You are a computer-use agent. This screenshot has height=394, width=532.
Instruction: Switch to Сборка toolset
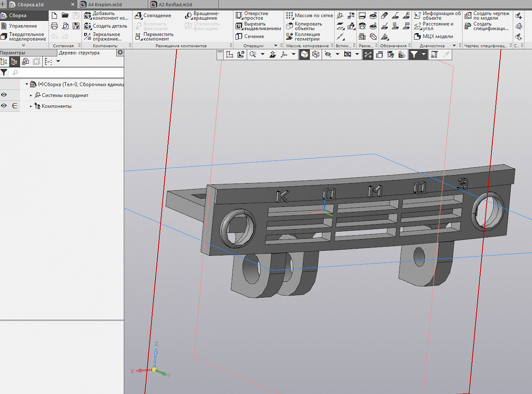24,16
